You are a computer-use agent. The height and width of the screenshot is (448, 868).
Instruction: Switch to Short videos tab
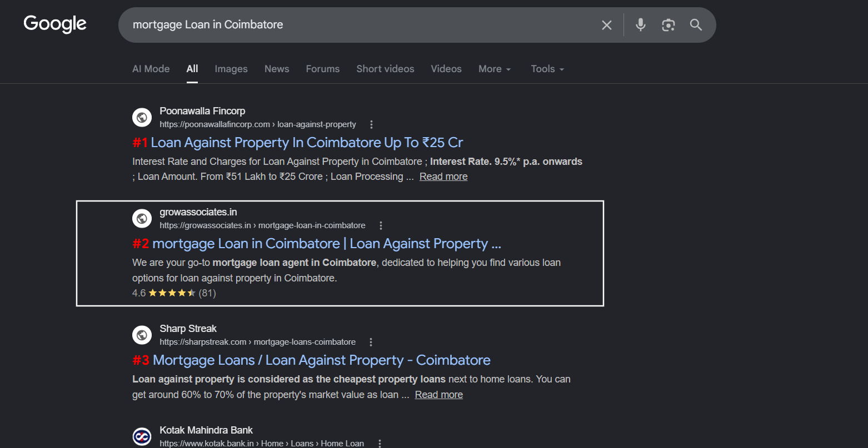pyautogui.click(x=385, y=69)
